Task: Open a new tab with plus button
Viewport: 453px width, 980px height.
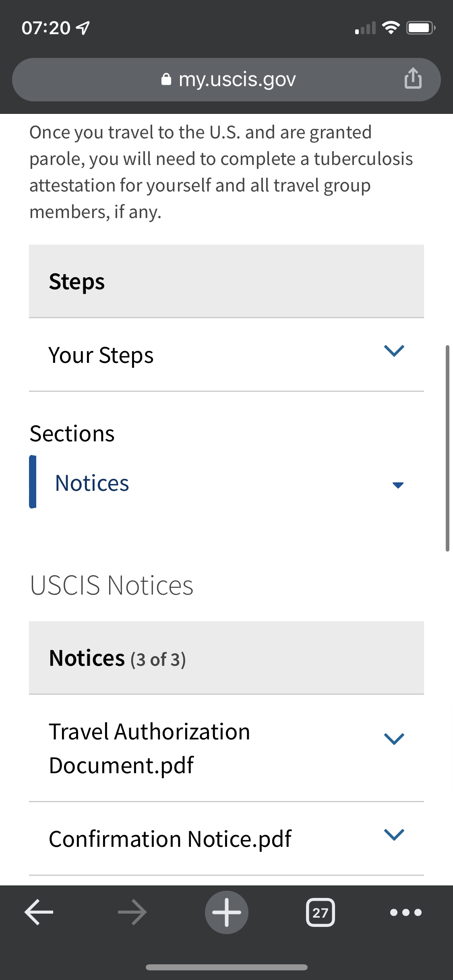Action: [x=227, y=912]
